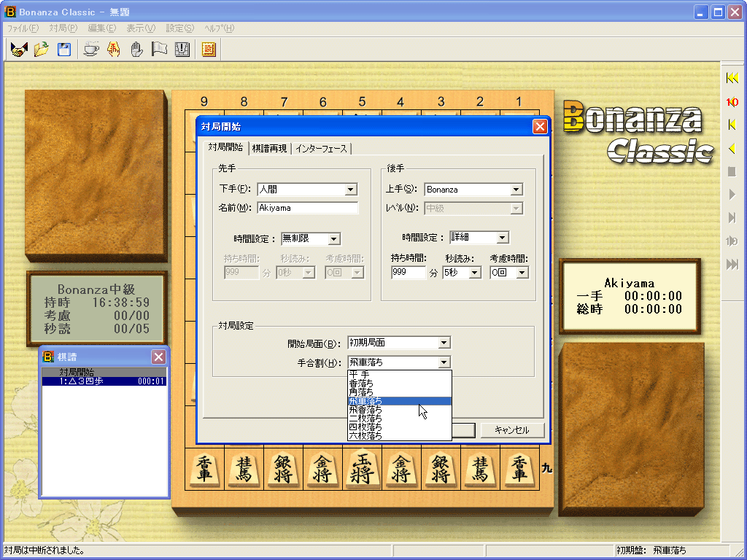Choose 平手 from the handicap list

pos(399,375)
